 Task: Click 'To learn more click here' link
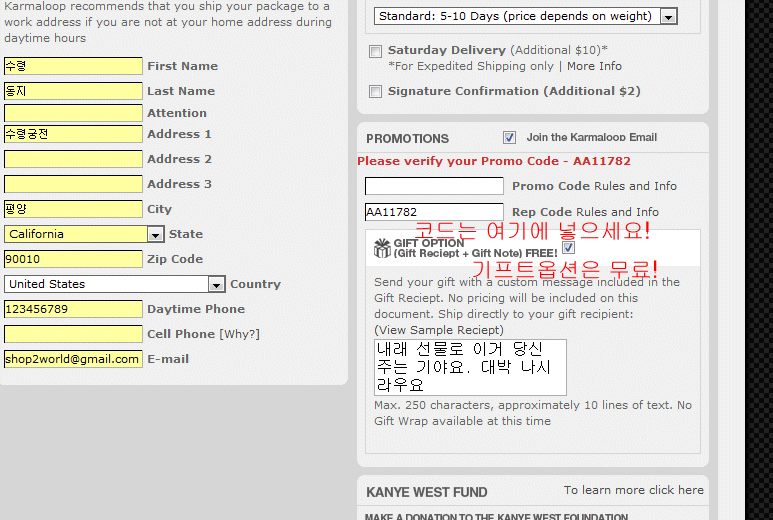[633, 490]
